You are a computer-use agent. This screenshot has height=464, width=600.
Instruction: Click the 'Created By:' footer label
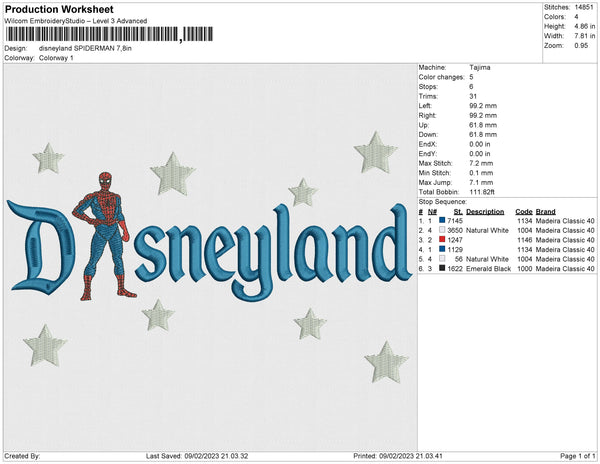(x=22, y=456)
